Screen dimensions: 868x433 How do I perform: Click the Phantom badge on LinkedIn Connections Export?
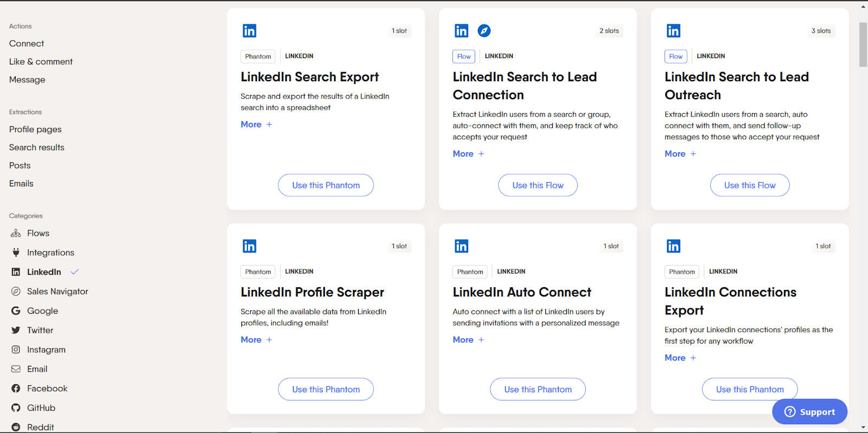[x=681, y=272]
